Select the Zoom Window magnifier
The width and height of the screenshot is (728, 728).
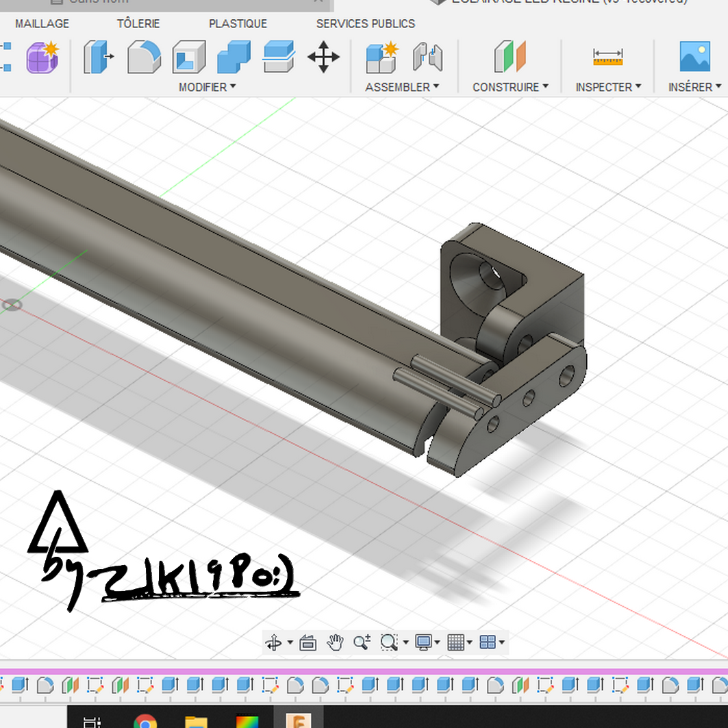click(388, 642)
